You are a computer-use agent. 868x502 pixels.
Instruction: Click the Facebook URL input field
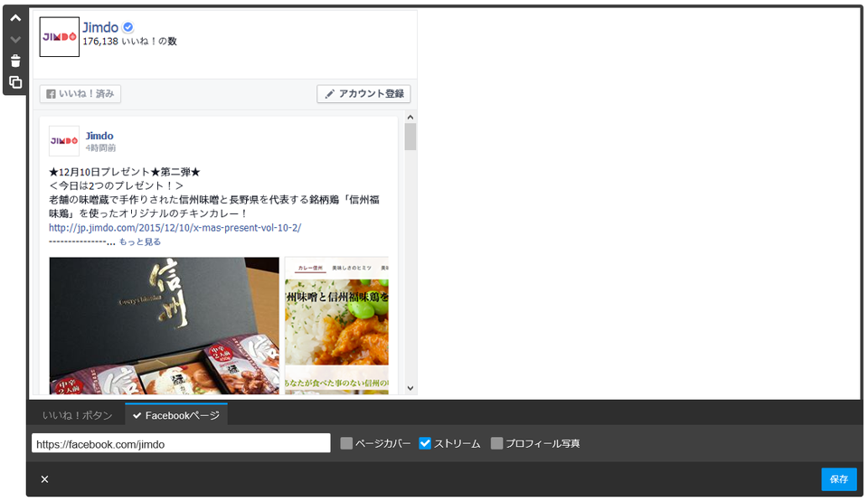(181, 444)
